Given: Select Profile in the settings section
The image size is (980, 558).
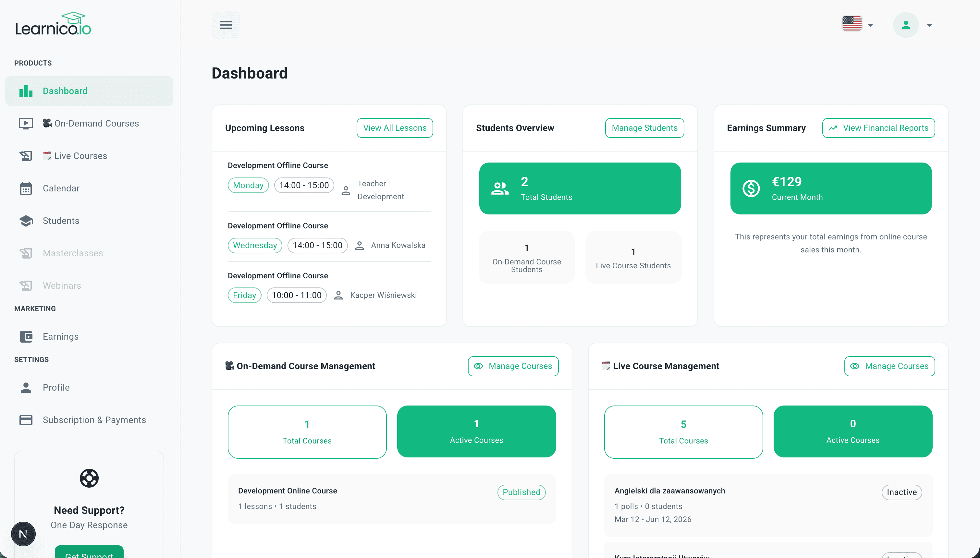Looking at the screenshot, I should click(56, 387).
